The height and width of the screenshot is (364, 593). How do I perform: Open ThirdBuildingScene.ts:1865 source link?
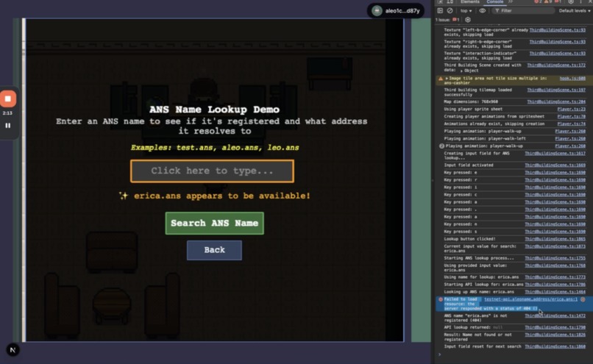[x=555, y=239]
